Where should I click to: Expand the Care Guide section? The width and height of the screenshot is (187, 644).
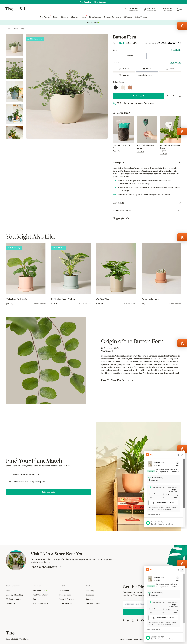[147, 203]
